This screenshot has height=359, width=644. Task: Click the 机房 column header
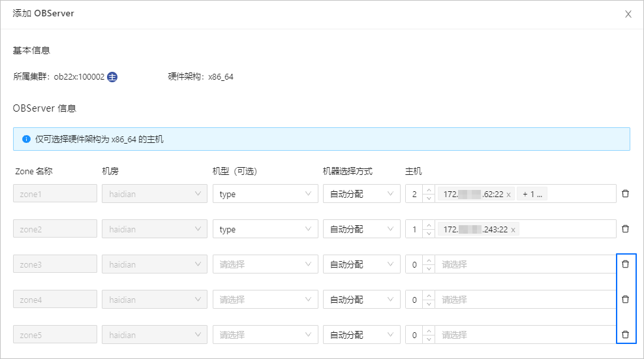point(110,171)
